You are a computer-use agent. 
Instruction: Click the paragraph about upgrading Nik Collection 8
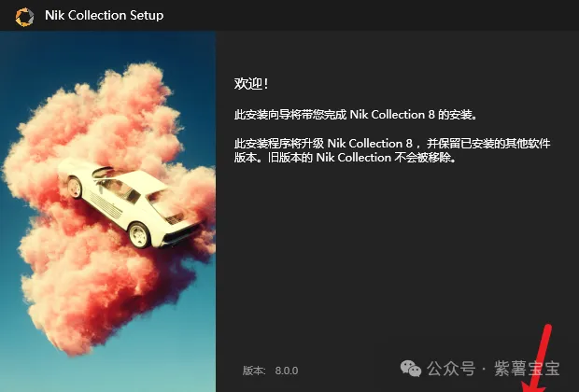tap(392, 150)
